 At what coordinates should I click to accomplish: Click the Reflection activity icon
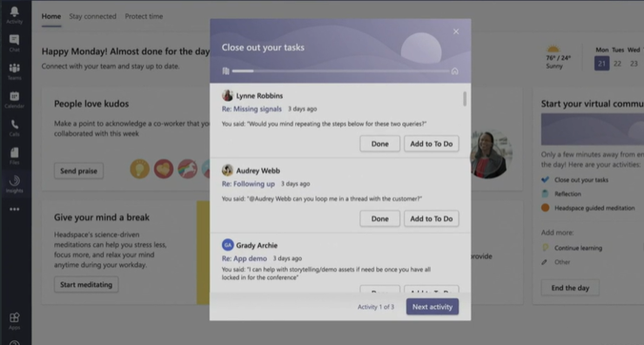click(545, 193)
